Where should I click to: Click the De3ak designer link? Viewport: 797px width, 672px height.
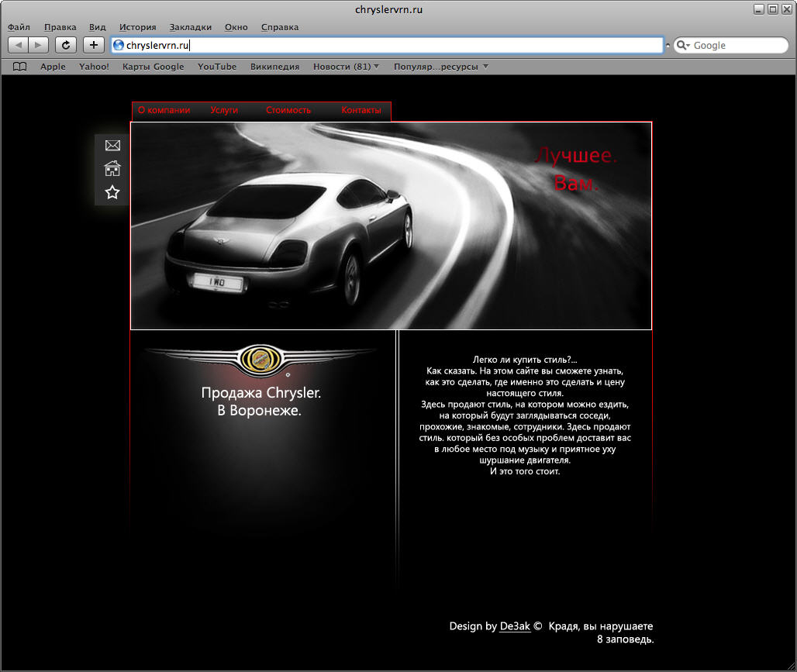[x=514, y=626]
